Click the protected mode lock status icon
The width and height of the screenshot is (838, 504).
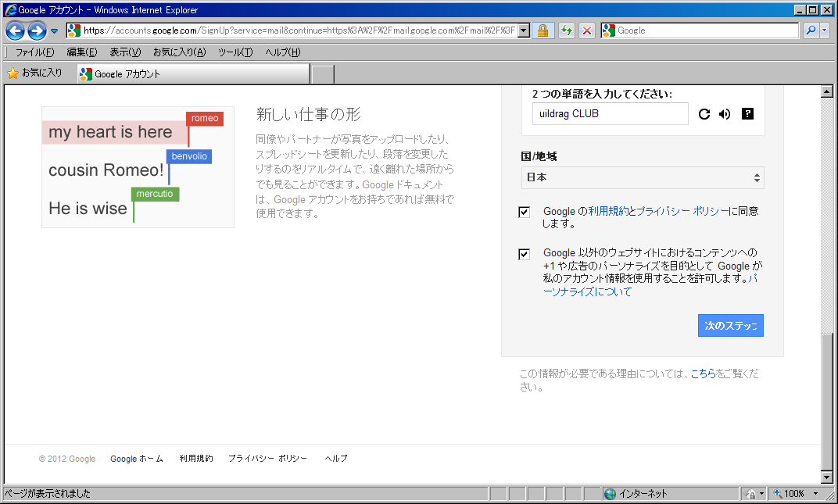pos(750,494)
